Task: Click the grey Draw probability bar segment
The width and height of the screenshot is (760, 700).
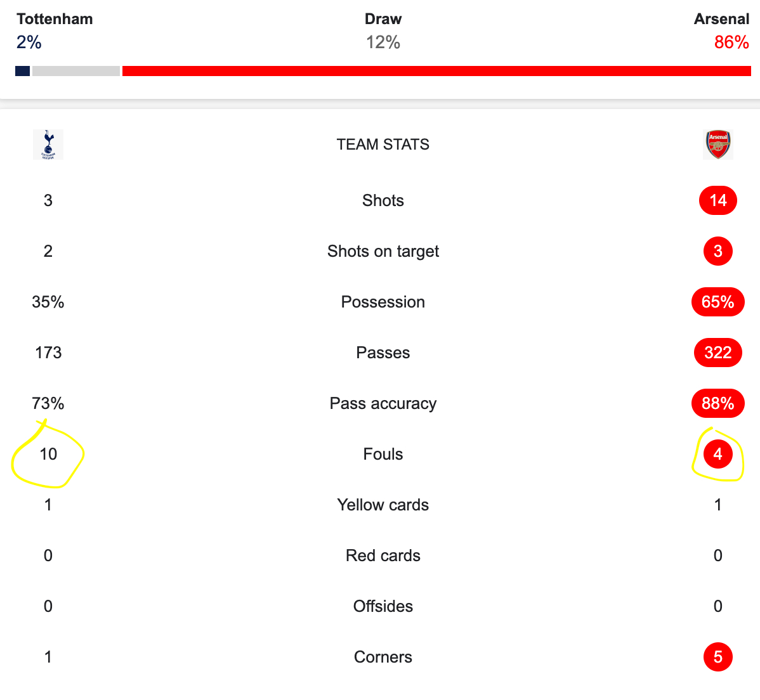Action: click(76, 71)
